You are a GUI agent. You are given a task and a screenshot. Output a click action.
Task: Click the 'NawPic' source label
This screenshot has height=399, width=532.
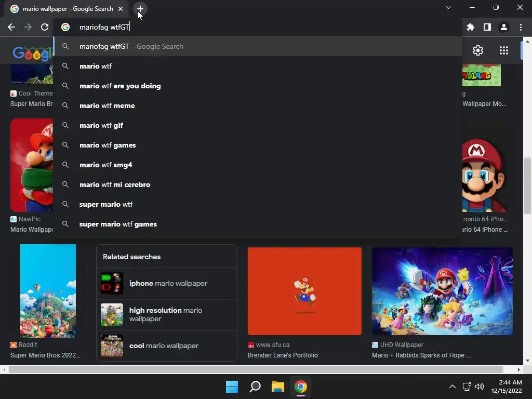(x=30, y=219)
